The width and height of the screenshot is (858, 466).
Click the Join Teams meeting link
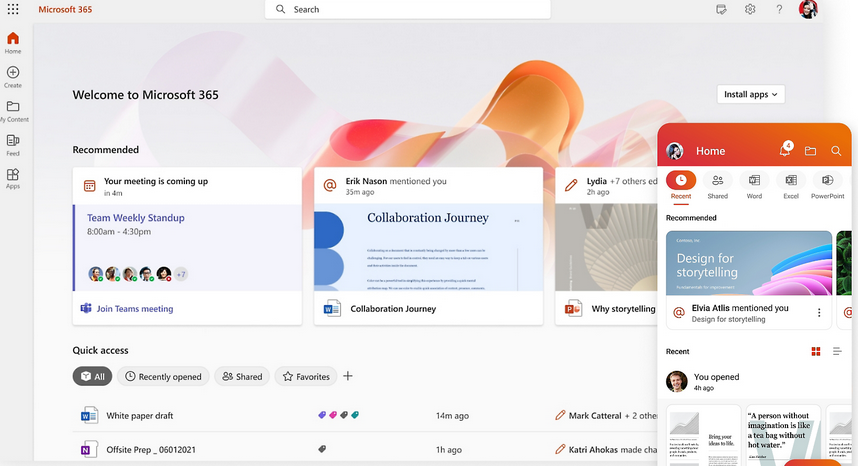pyautogui.click(x=134, y=309)
